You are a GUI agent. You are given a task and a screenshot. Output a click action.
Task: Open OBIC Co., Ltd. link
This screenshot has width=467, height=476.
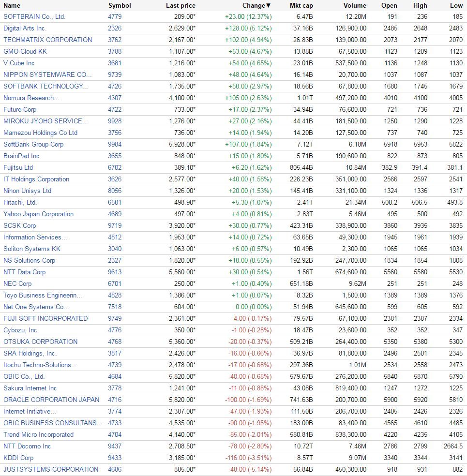point(24,376)
